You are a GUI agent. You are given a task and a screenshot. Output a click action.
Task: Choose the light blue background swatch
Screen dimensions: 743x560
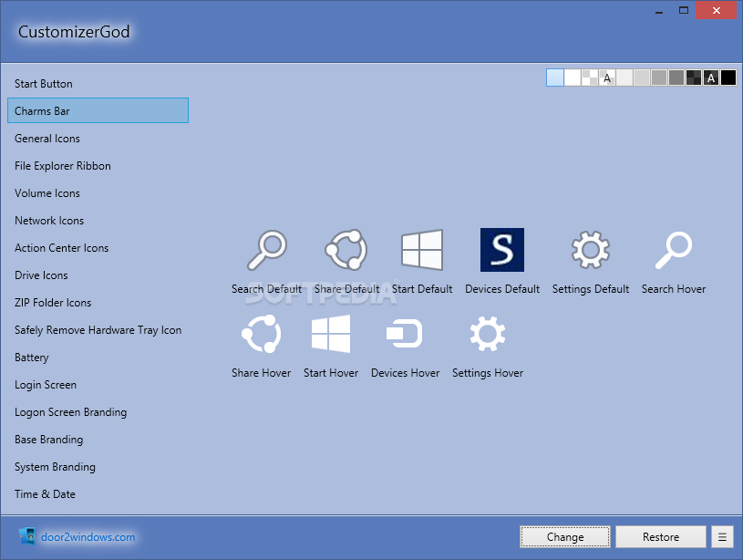click(x=555, y=78)
